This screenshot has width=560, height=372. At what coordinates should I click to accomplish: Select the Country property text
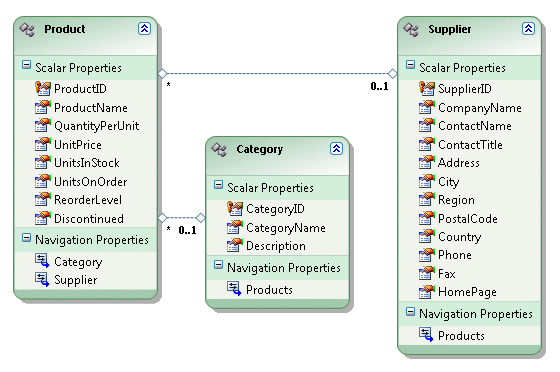pyautogui.click(x=460, y=237)
